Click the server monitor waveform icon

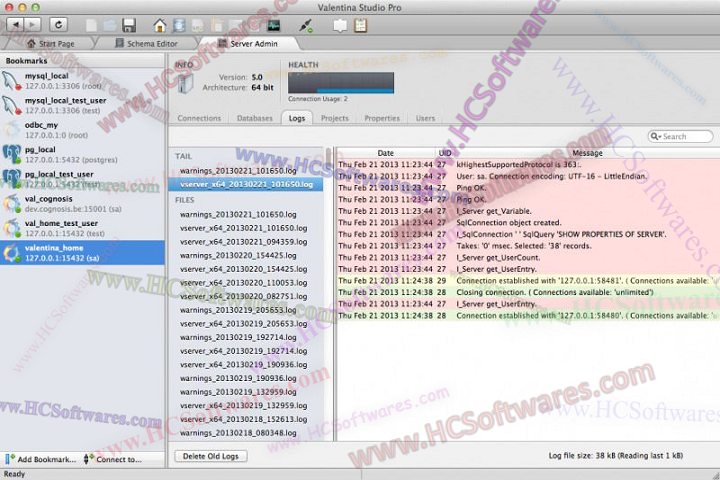click(274, 25)
